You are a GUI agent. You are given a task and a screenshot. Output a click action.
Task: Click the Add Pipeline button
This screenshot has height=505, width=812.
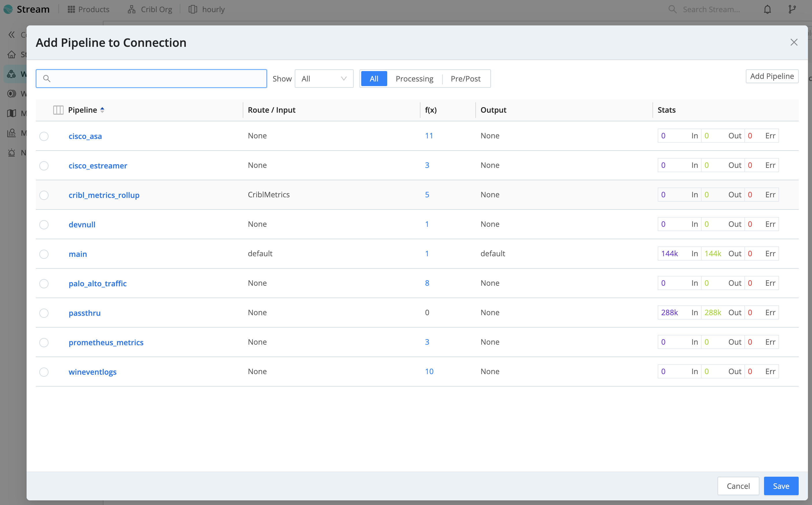pos(772,76)
